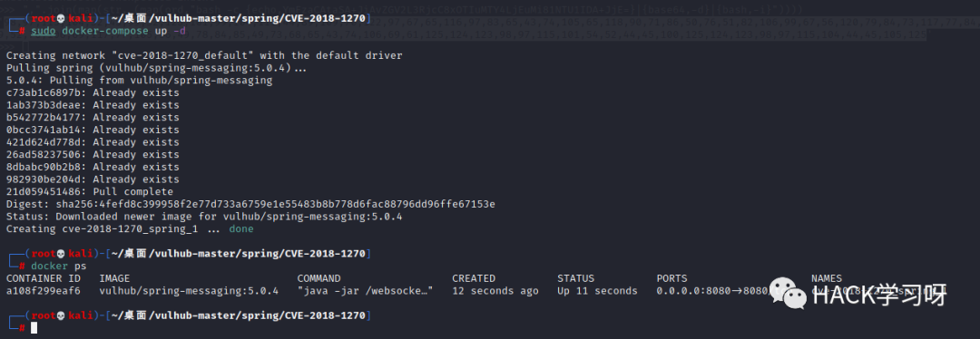Image resolution: width=980 pixels, height=339 pixels.
Task: Click the skull icon in the last empty prompt
Action: pos(61,316)
